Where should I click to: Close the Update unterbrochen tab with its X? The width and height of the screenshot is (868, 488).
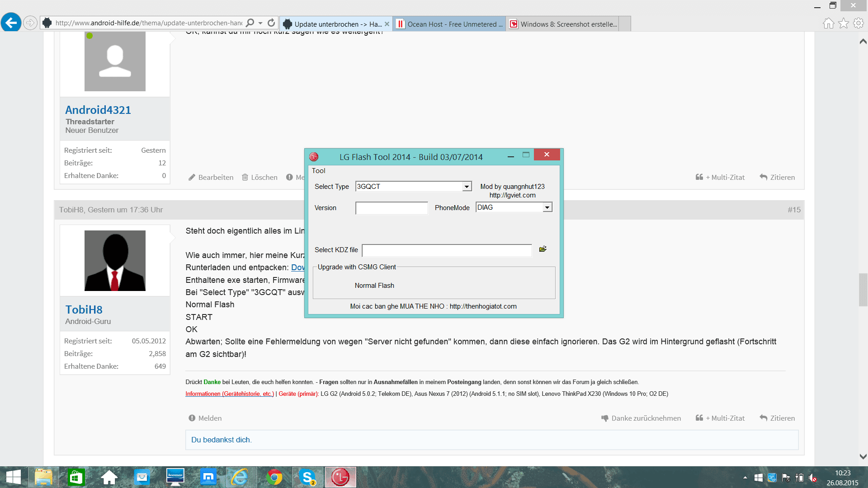click(387, 24)
